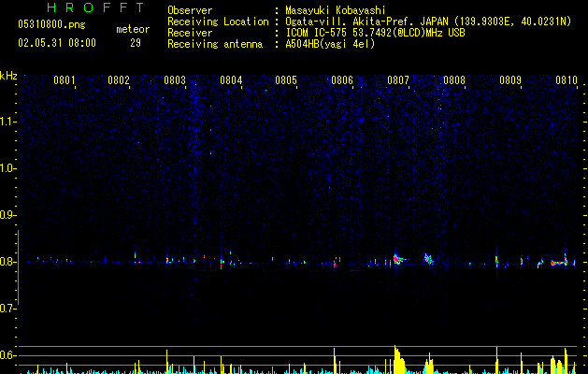Viewport: 588px width, 374px height.
Task: Click the 0802 time marker
Action: pos(119,80)
